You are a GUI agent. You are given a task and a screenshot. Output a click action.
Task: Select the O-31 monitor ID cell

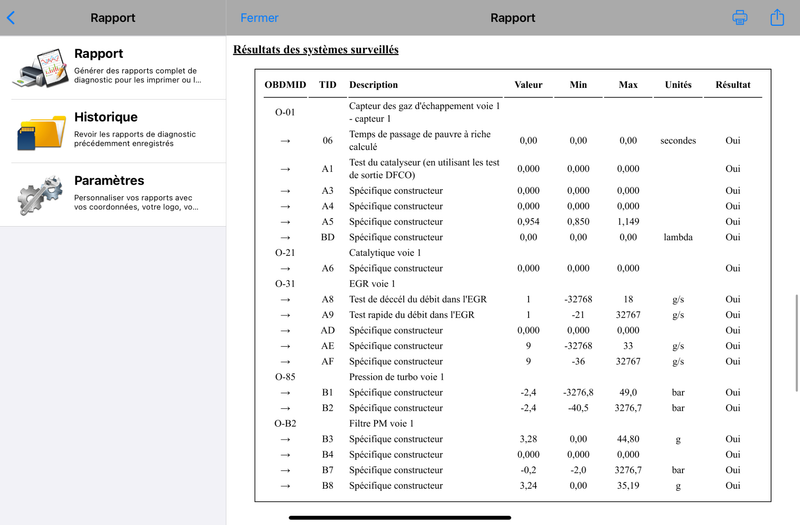tap(285, 284)
